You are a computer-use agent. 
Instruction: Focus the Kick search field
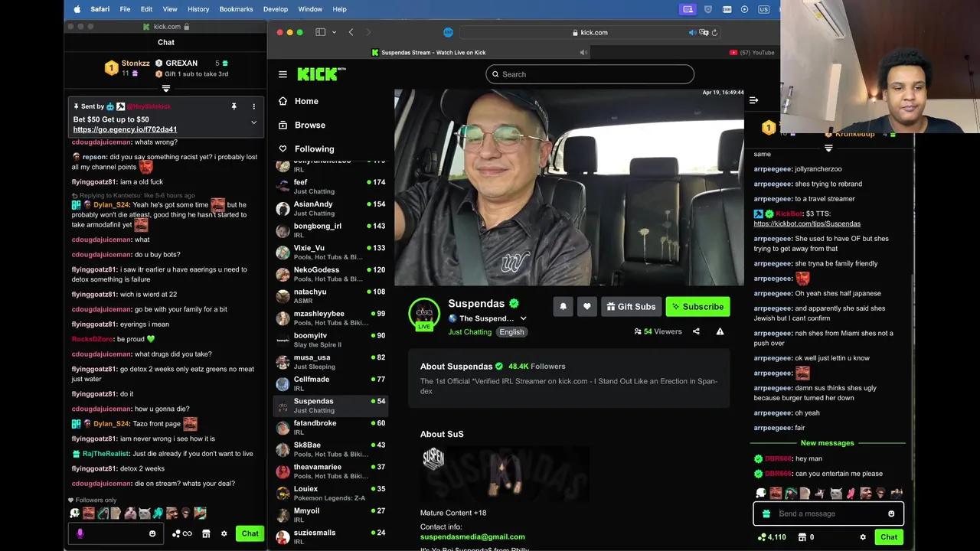click(590, 74)
